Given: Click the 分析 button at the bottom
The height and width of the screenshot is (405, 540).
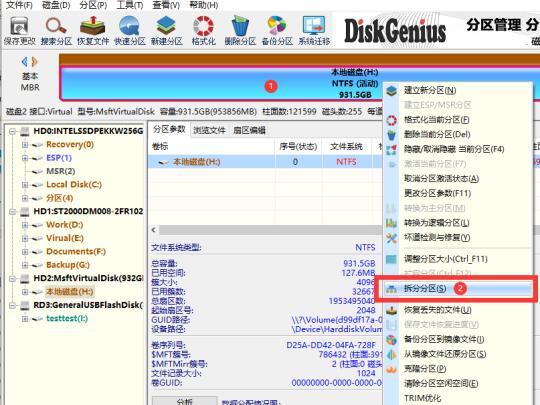Looking at the screenshot, I should pos(185,401).
